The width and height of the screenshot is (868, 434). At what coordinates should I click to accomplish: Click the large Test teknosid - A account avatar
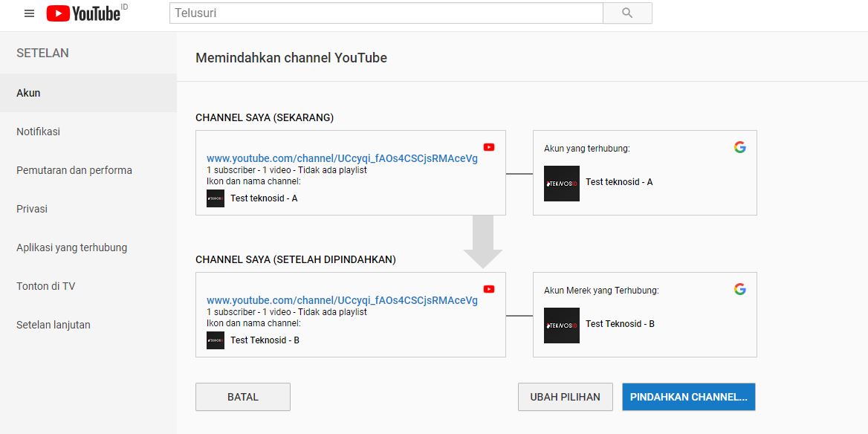tap(562, 184)
